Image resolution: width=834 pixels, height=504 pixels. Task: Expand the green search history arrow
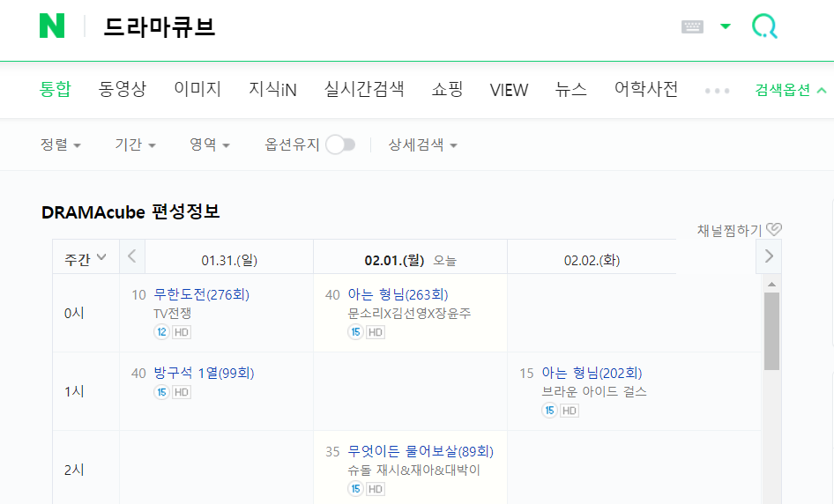pos(725,26)
